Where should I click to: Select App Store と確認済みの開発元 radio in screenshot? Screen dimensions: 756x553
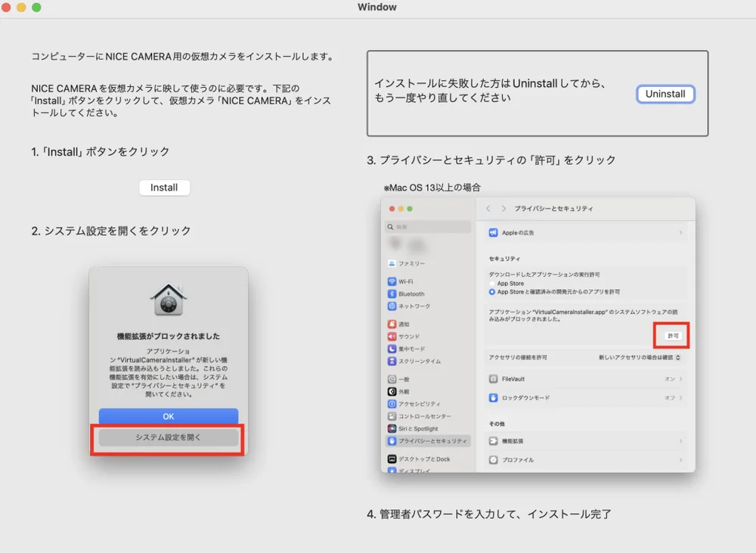[x=492, y=292]
